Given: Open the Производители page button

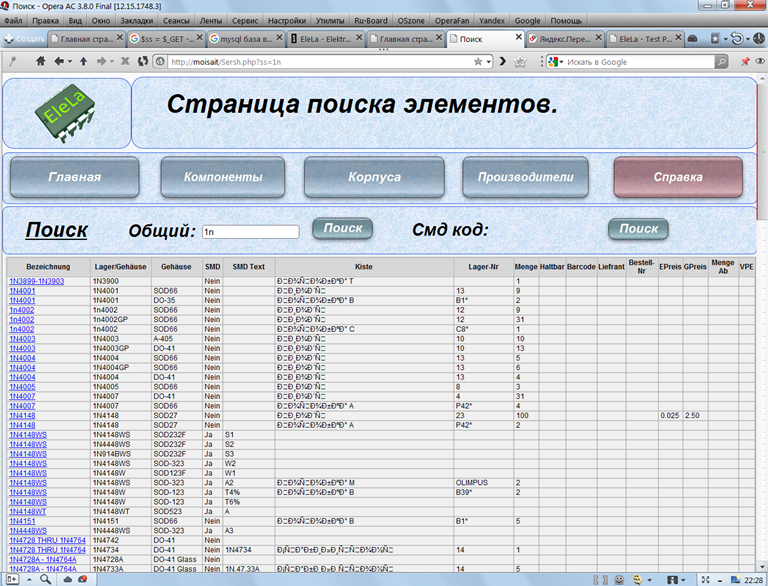Looking at the screenshot, I should coord(526,177).
